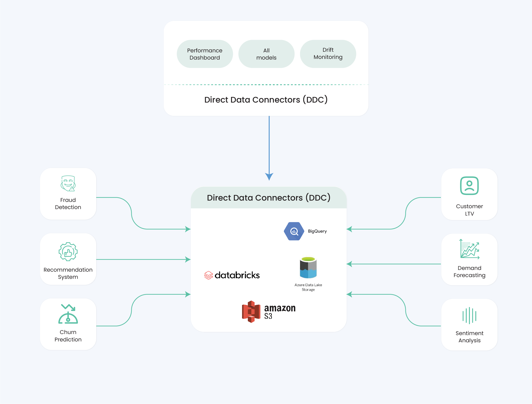
Task: Click the Fraud Detection label
Action: pyautogui.click(x=68, y=203)
